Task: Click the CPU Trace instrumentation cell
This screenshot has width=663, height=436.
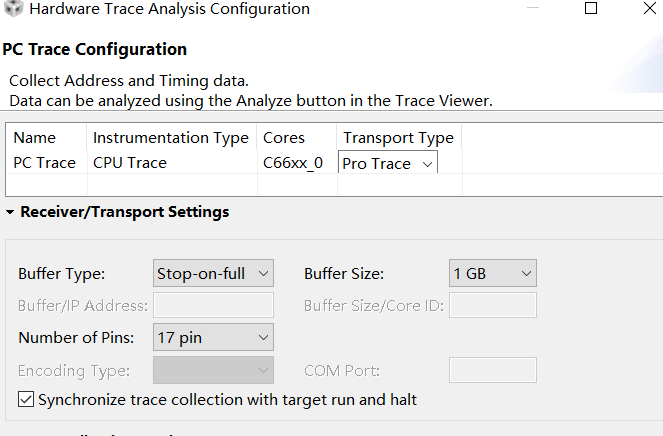Action: (130, 163)
